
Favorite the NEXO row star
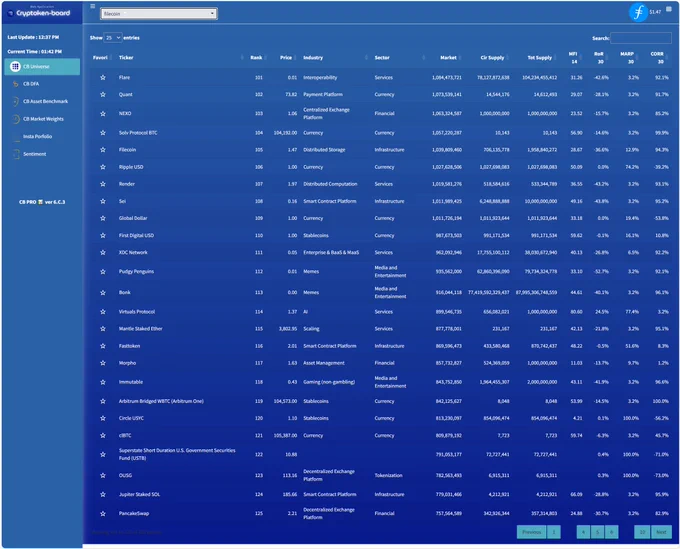(103, 113)
